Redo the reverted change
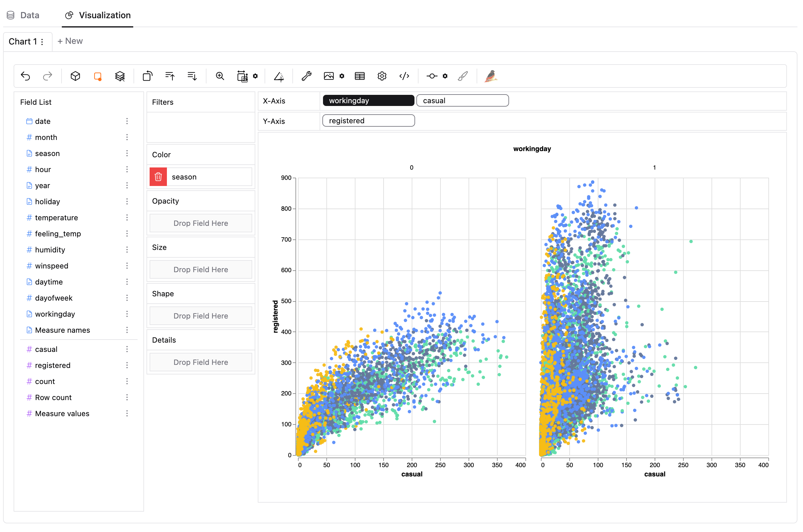Viewport: 803px width, 532px height. point(47,76)
